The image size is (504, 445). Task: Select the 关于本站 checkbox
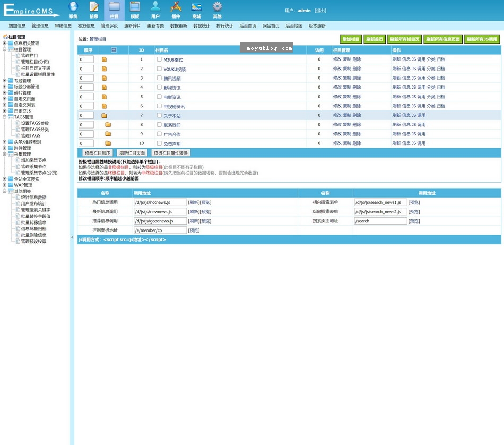tap(159, 115)
